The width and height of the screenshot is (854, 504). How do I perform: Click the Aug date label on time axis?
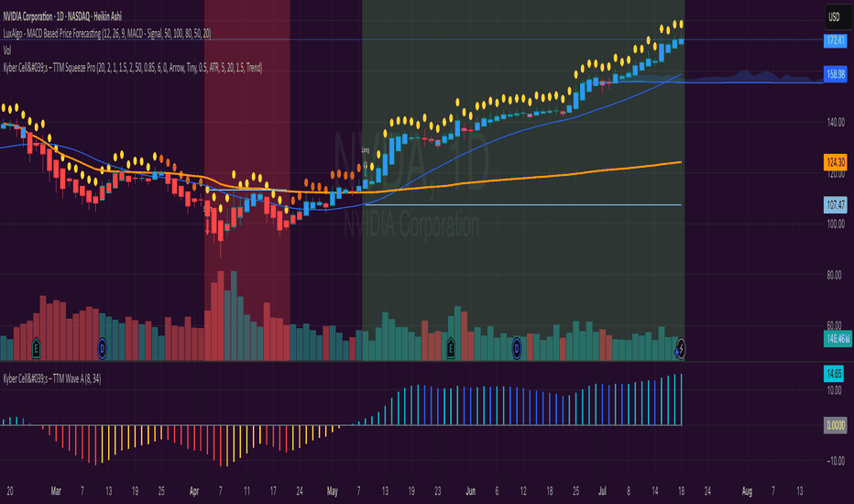tap(748, 491)
